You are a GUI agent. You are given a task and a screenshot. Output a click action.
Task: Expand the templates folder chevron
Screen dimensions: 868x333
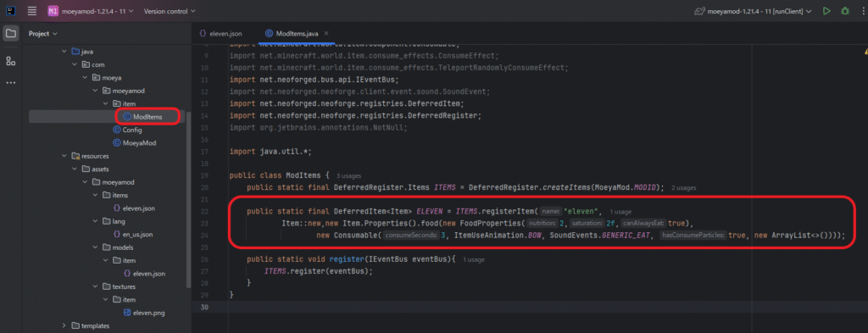[65, 326]
